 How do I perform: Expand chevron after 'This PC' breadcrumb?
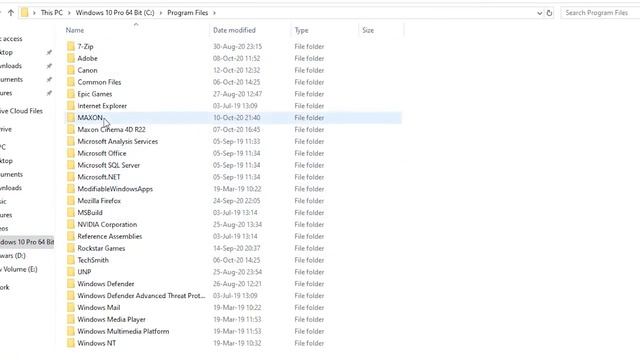(x=69, y=13)
